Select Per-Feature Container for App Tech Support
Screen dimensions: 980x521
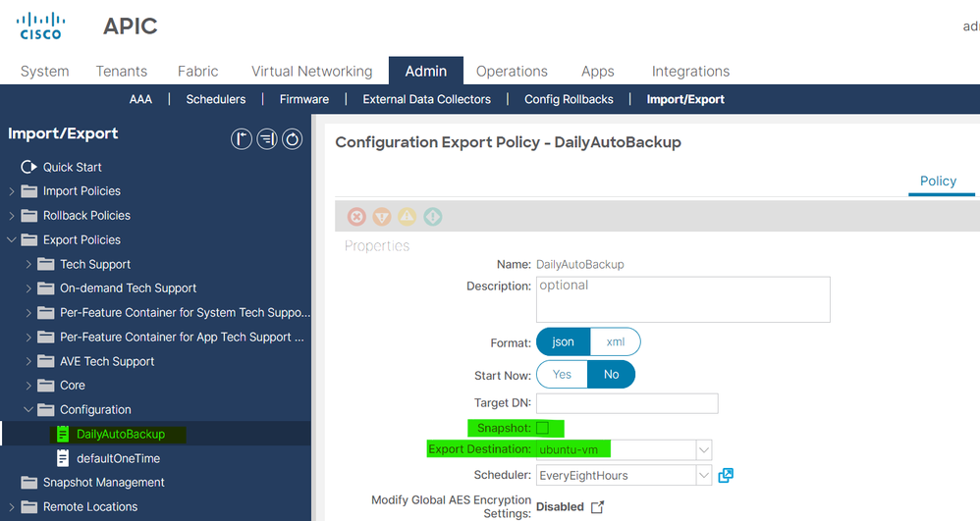pos(182,337)
